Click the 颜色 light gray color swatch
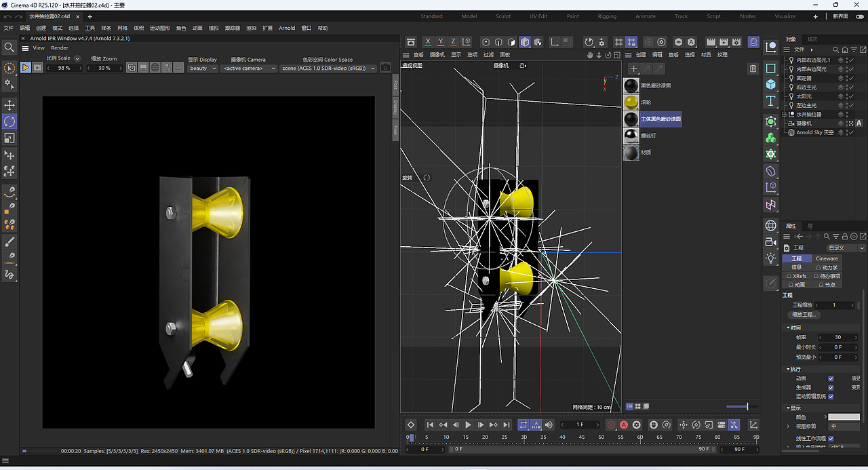The height and width of the screenshot is (470, 868). (x=844, y=417)
